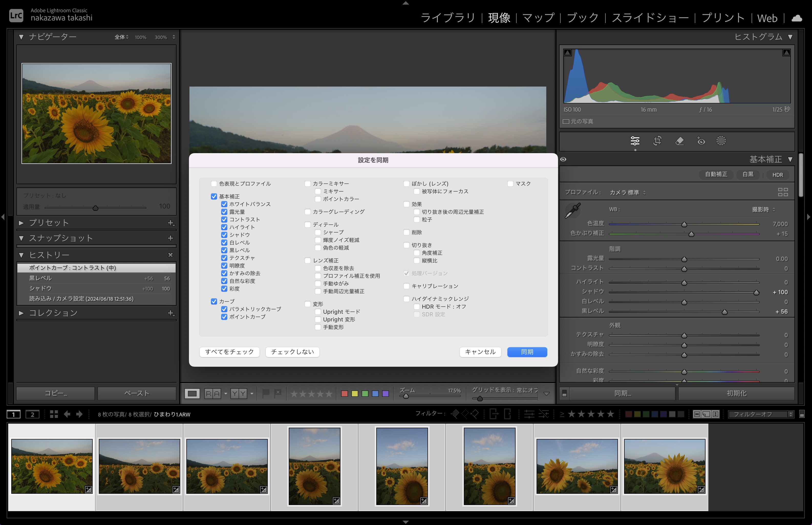Enable the マスク checkbox
This screenshot has height=525, width=812.
point(510,184)
